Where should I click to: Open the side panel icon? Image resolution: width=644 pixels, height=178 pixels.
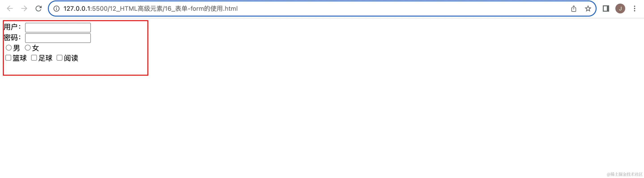coord(606,8)
